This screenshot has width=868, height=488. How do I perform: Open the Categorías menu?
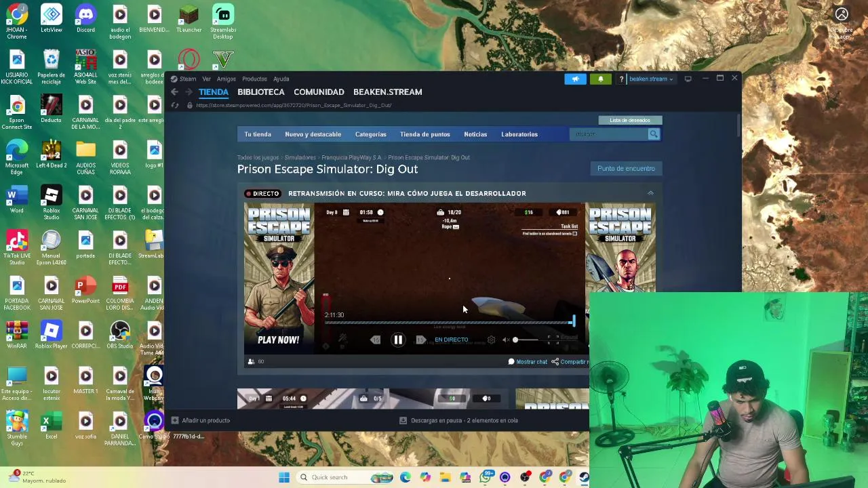coord(370,134)
